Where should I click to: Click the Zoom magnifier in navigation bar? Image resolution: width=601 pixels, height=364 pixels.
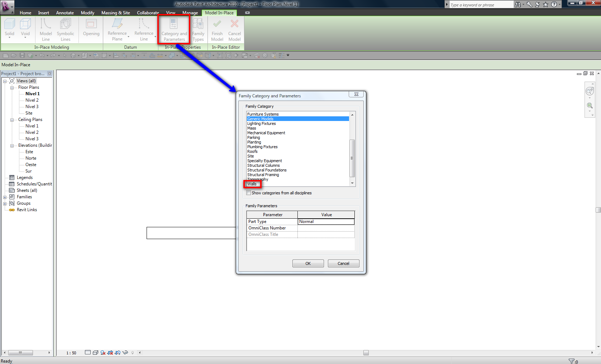590,106
